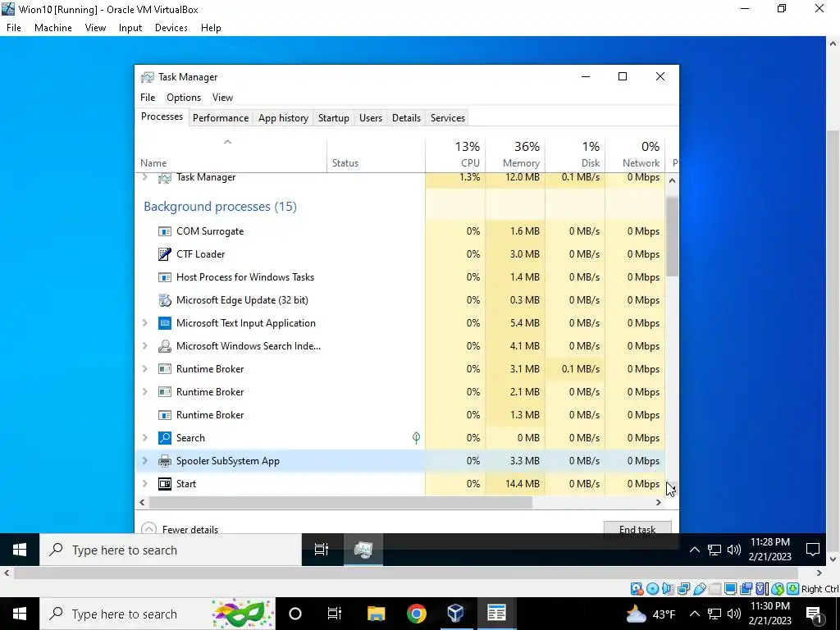Click the Search process magnifier icon
The width and height of the screenshot is (840, 630).
(164, 438)
